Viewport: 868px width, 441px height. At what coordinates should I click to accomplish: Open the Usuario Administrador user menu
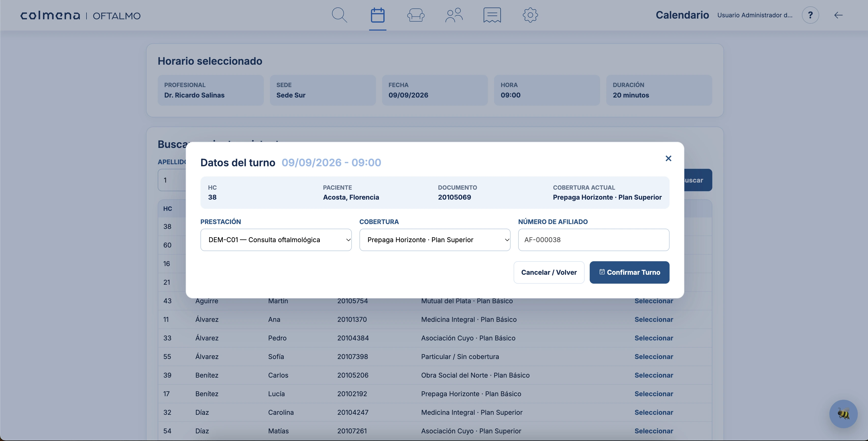click(x=755, y=15)
